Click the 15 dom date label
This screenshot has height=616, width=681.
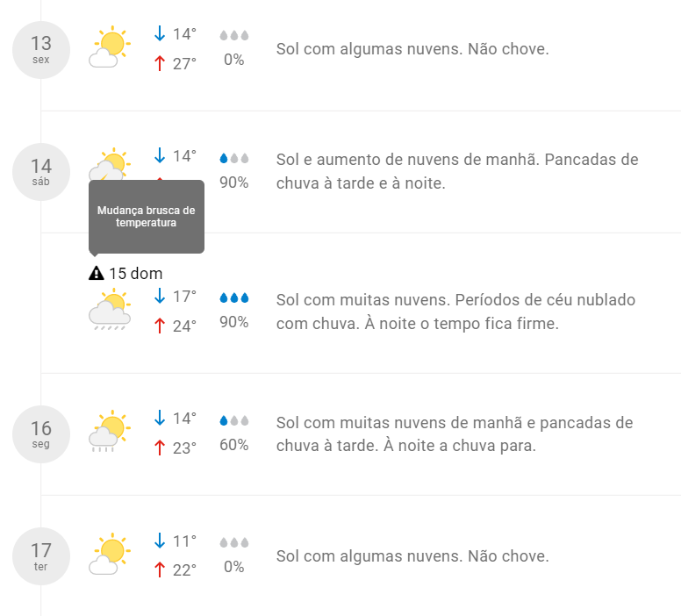click(x=135, y=274)
